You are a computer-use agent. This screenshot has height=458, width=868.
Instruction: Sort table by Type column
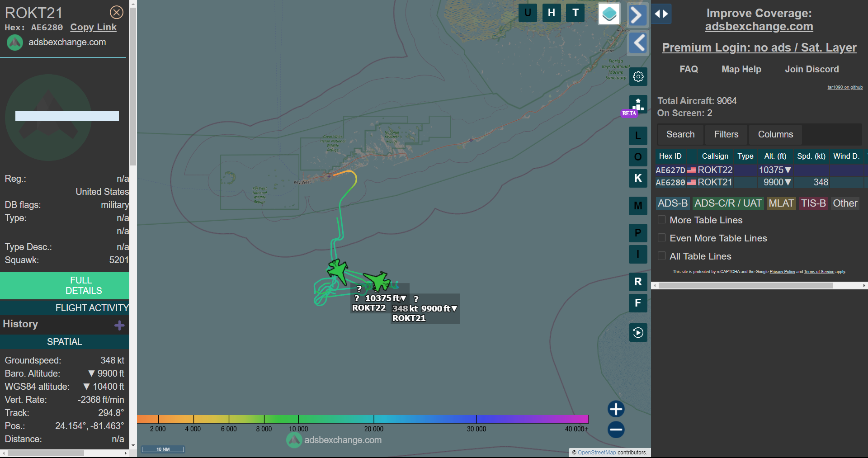pyautogui.click(x=745, y=156)
